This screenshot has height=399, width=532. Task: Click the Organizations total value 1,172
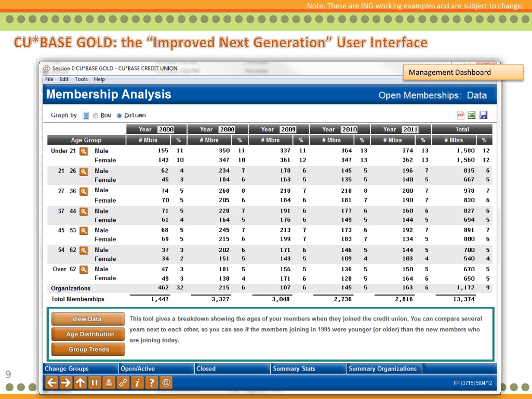coord(465,288)
